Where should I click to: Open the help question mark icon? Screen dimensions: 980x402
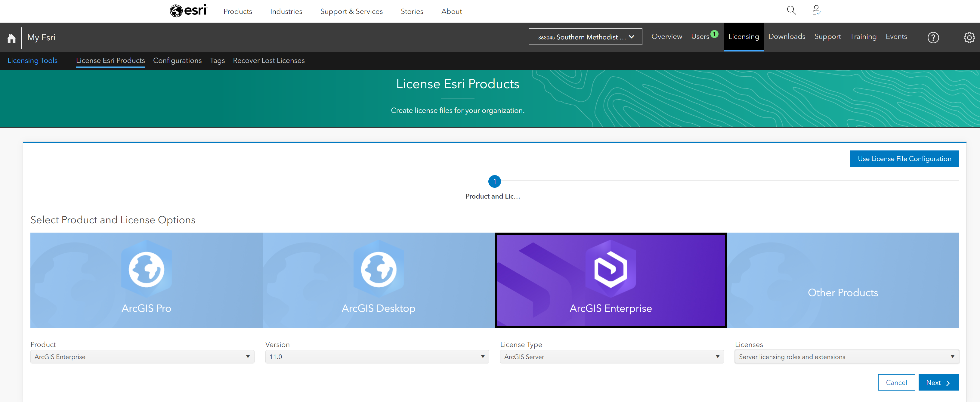tap(933, 37)
